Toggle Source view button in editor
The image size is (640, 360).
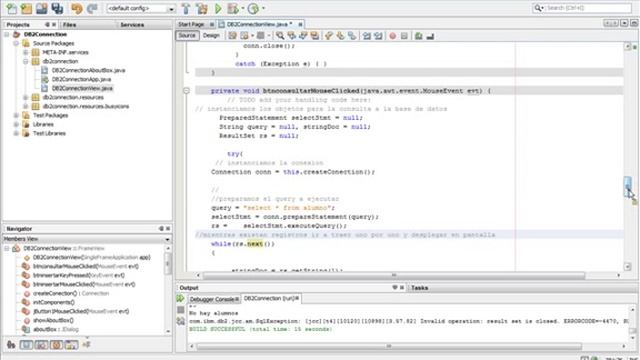point(187,36)
